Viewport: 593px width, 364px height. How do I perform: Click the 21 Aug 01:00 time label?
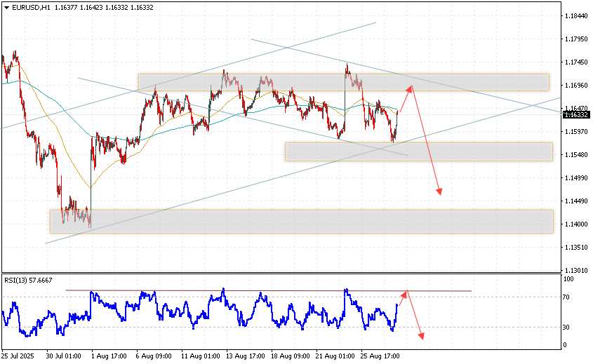click(335, 356)
